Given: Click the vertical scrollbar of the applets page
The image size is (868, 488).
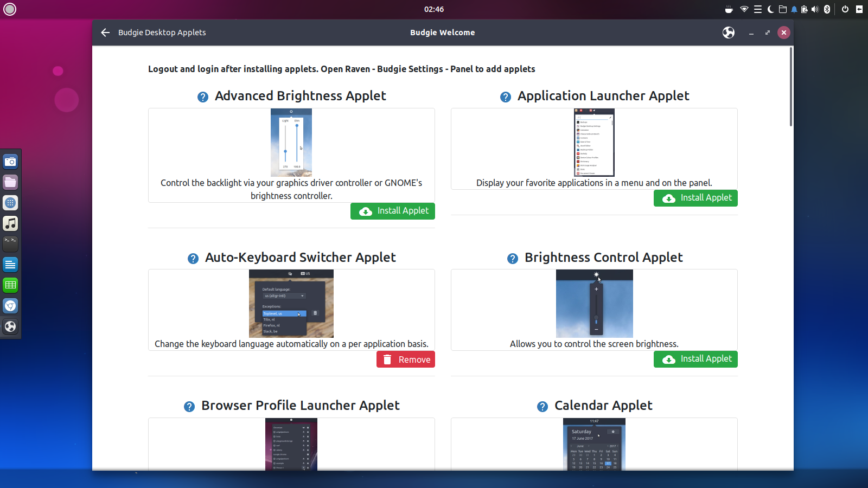Looking at the screenshot, I should [x=791, y=87].
